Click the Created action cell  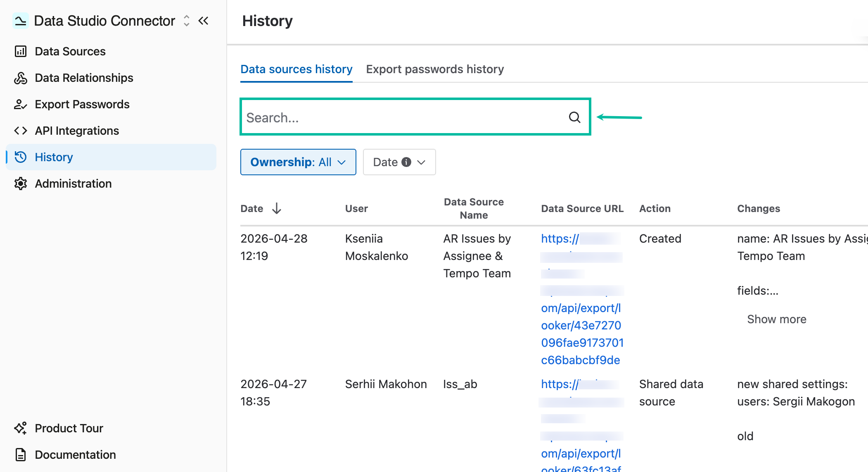pos(660,238)
